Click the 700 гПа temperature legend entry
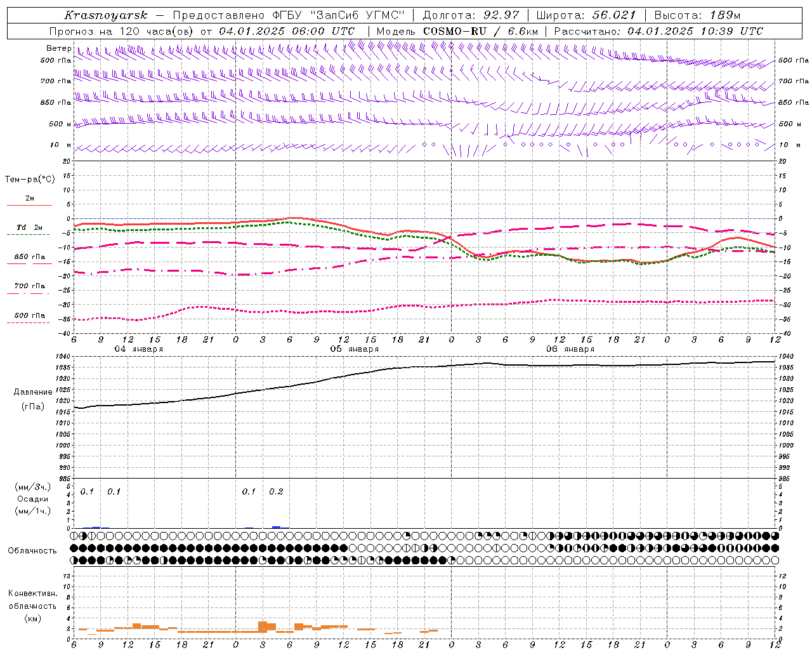Image resolution: width=812 pixels, height=650 pixels. pos(30,286)
